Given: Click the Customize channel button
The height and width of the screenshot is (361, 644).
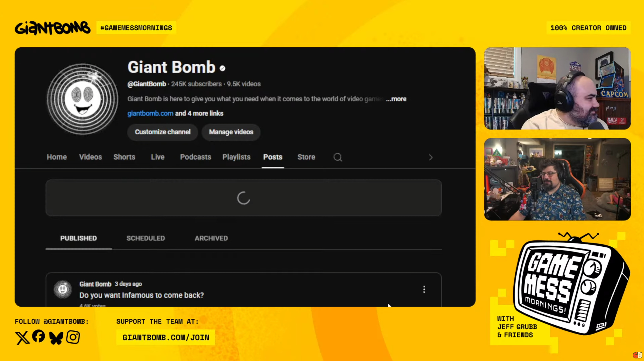Looking at the screenshot, I should (163, 132).
